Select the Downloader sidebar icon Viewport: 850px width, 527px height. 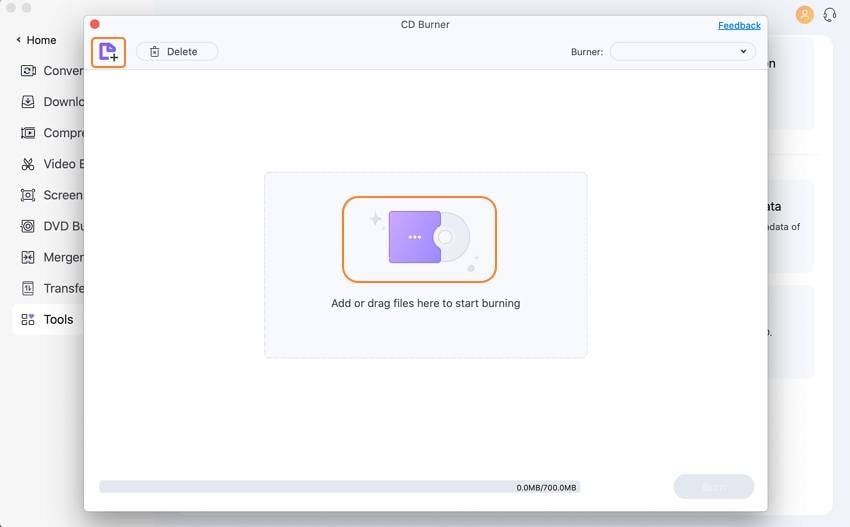(x=28, y=101)
